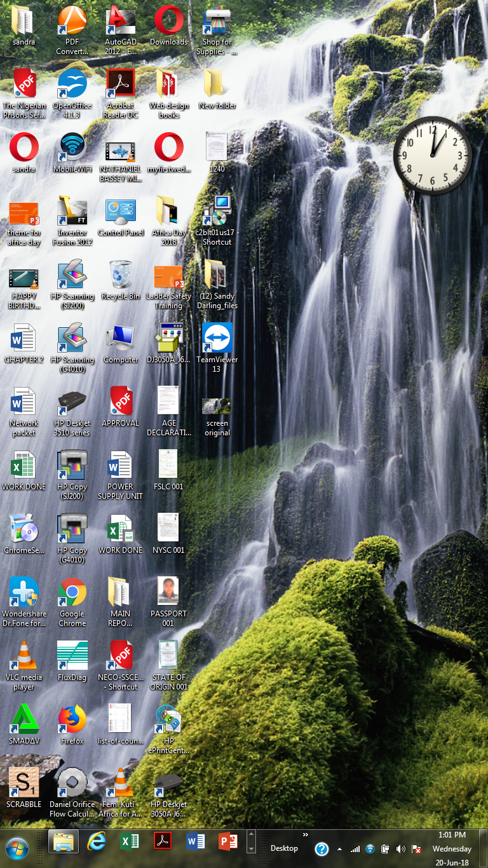Launch Wondershare Dr.Fone shortcut
This screenshot has height=868, width=488.
click(x=24, y=592)
